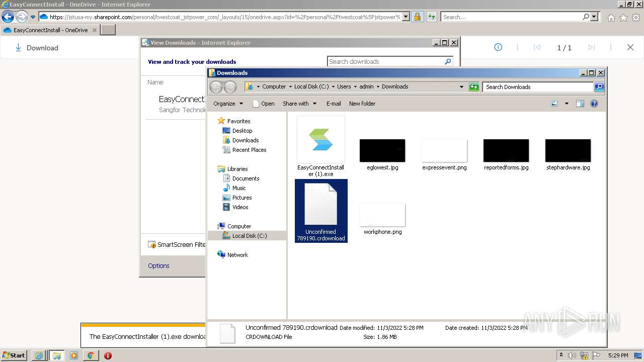
Task: Change view icon in Downloads toolbar
Action: click(554, 104)
